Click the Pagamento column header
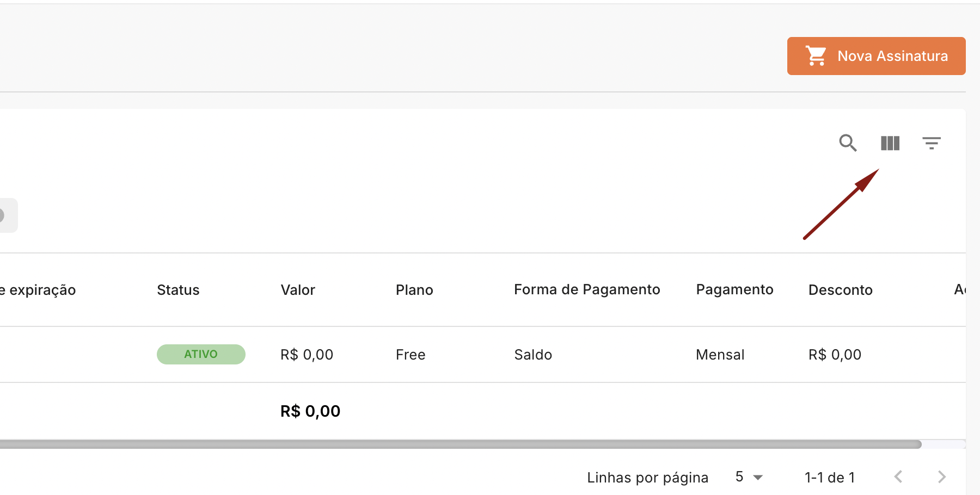 [x=734, y=289]
